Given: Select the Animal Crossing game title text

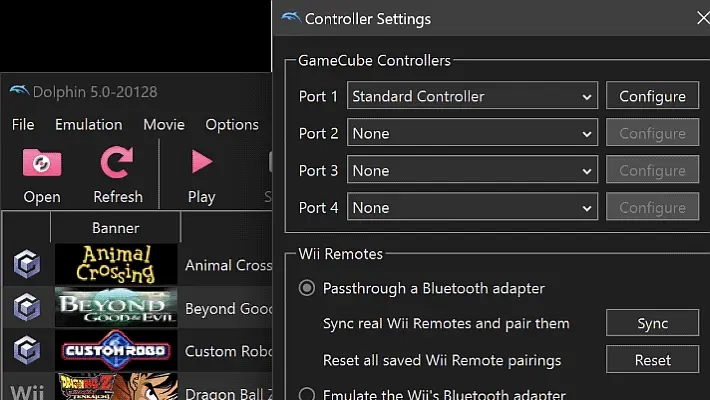Looking at the screenshot, I should 228,265.
